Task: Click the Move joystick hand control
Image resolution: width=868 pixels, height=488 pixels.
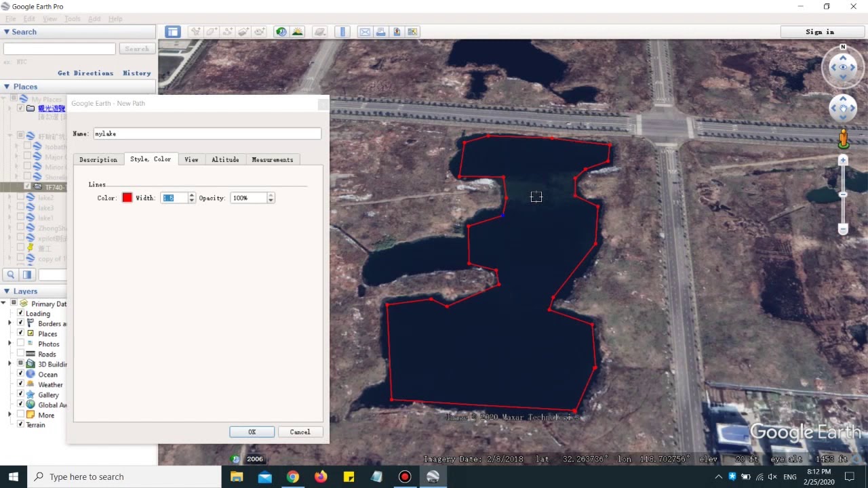Action: pos(843,108)
